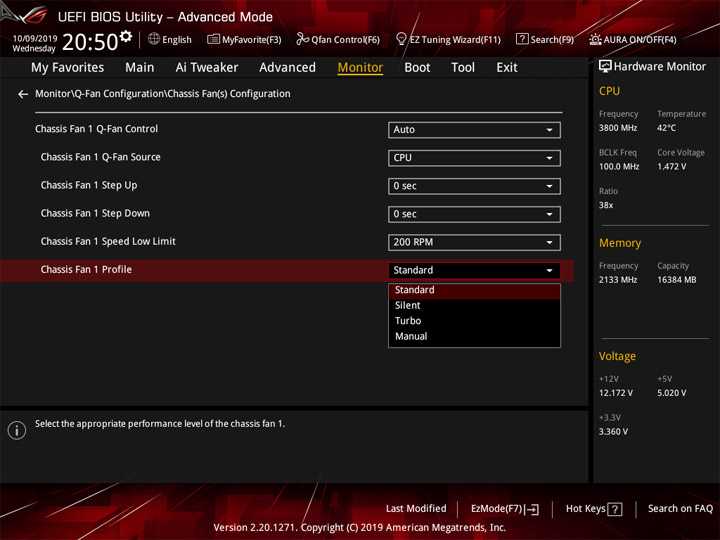Switch to Tool tab
This screenshot has height=540, width=720.
click(x=463, y=68)
